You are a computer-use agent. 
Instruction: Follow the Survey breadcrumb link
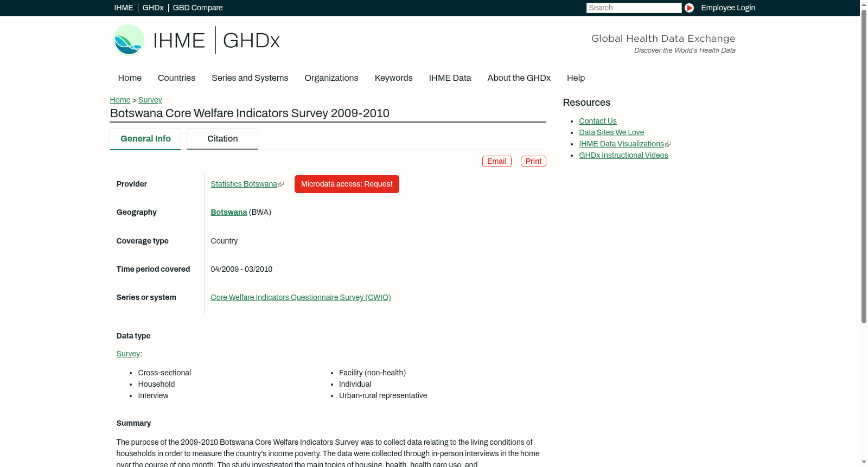point(150,100)
